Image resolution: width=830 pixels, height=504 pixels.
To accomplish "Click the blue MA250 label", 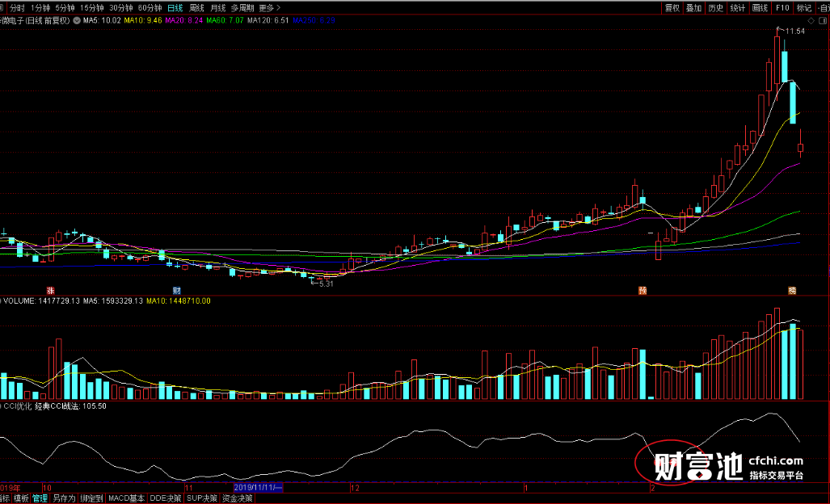I will coord(314,21).
